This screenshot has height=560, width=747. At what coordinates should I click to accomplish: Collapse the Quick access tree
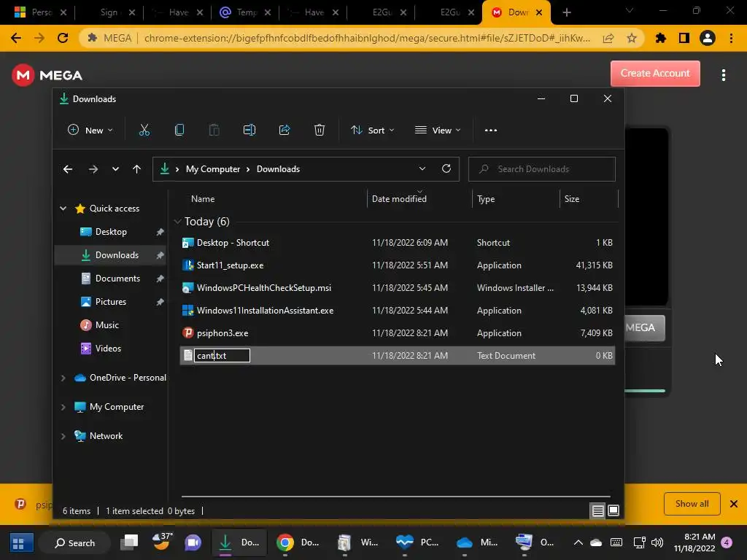63,208
